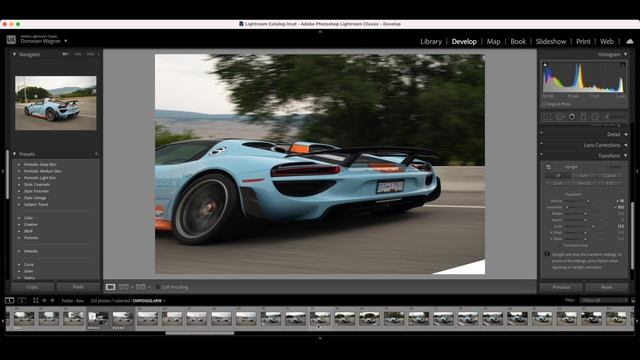This screenshot has width=640, height=360.
Task: Select Upright Auto mode
Action: [584, 176]
